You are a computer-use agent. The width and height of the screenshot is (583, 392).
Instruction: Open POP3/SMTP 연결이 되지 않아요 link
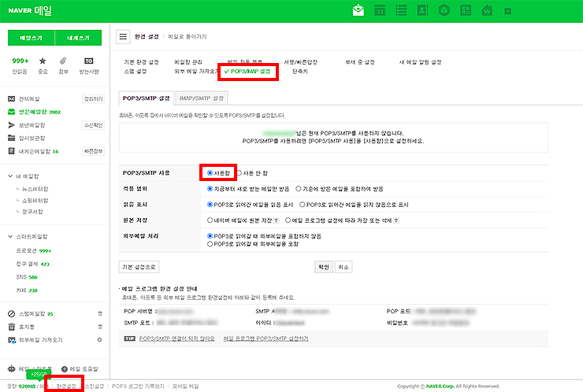click(x=177, y=338)
